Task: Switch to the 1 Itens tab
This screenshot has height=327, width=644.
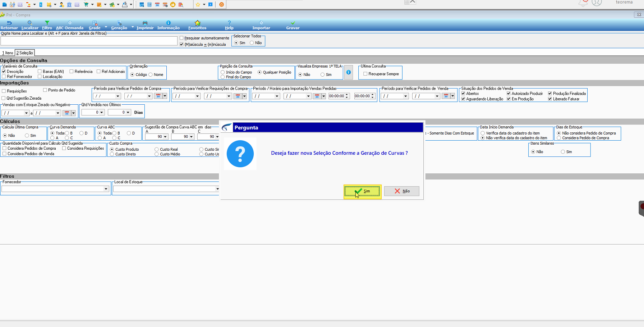Action: [8, 53]
